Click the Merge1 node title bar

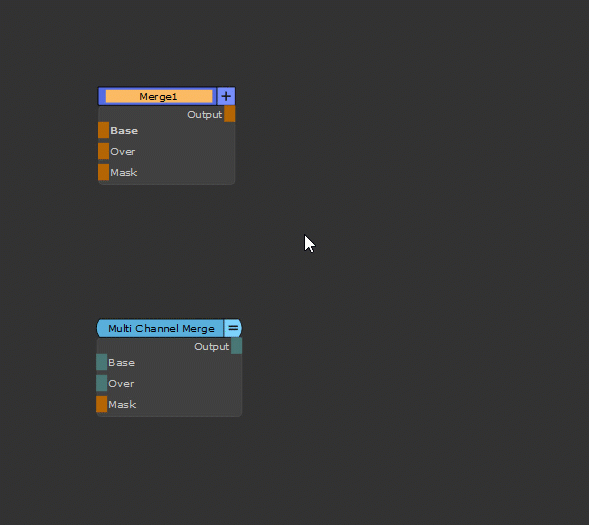pyautogui.click(x=159, y=97)
